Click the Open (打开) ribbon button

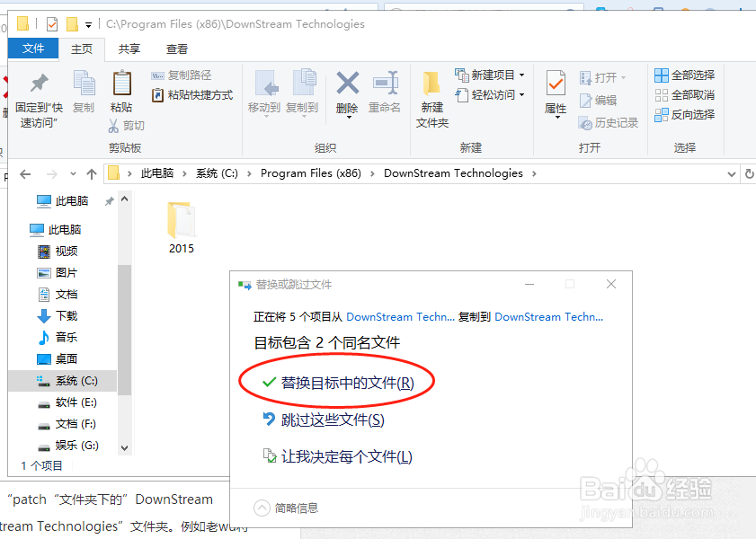602,77
